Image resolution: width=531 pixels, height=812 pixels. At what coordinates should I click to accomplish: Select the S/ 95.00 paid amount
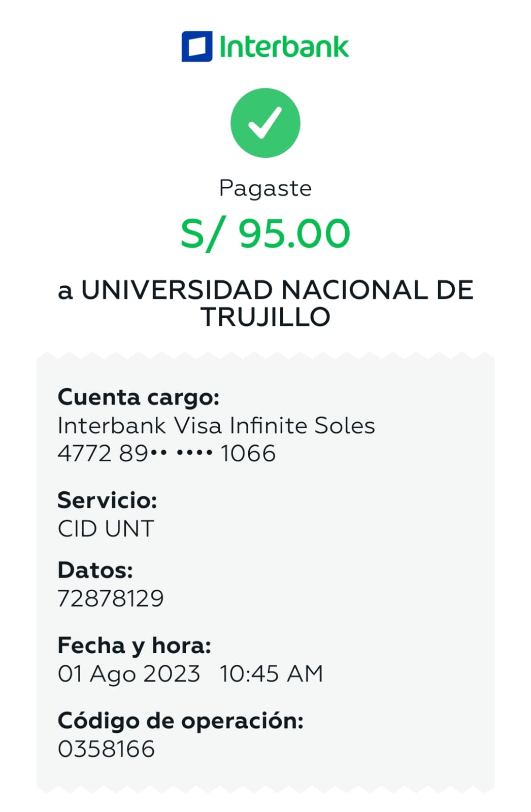[x=265, y=233]
